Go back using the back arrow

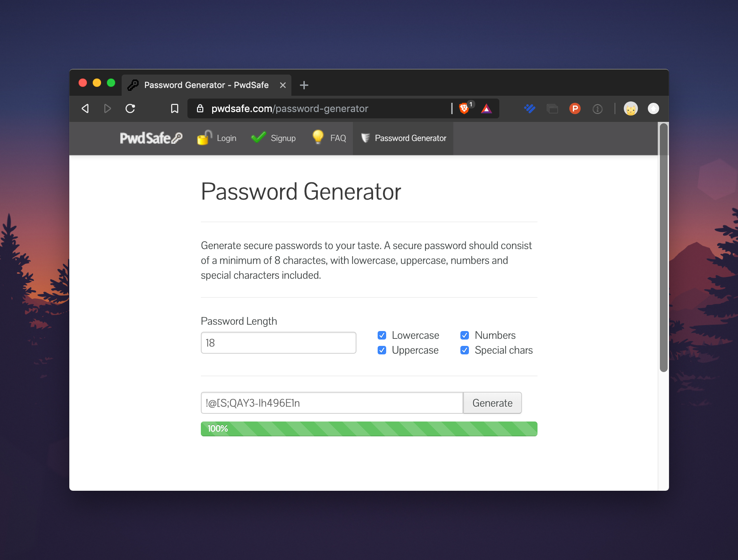pos(85,108)
